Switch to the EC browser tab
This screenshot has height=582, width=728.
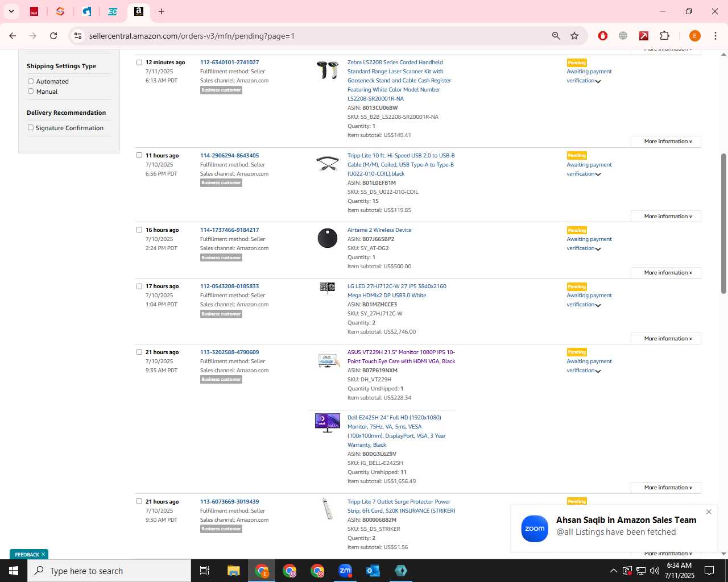coord(113,11)
